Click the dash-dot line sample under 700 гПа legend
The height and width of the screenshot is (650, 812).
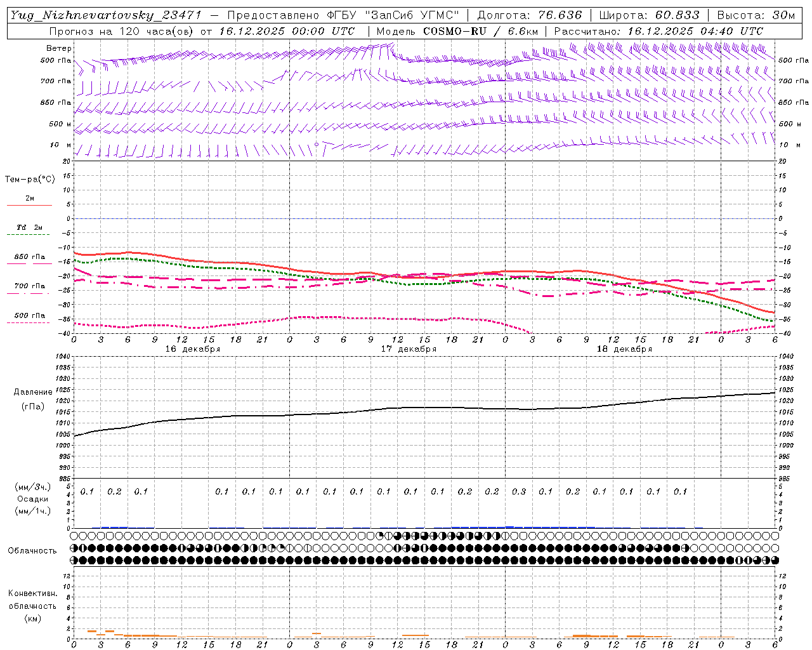(x=29, y=293)
